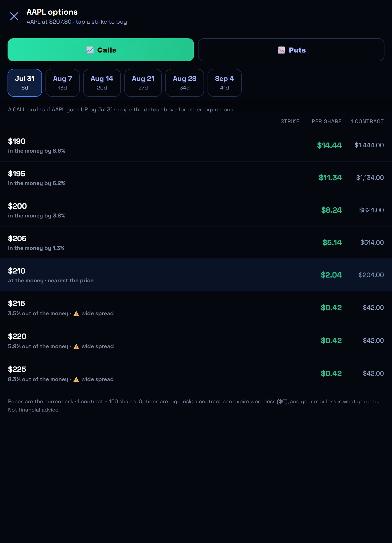Image resolution: width=392 pixels, height=543 pixels.
Task: Click the 1 CONTRACT column header
Action: [367, 121]
